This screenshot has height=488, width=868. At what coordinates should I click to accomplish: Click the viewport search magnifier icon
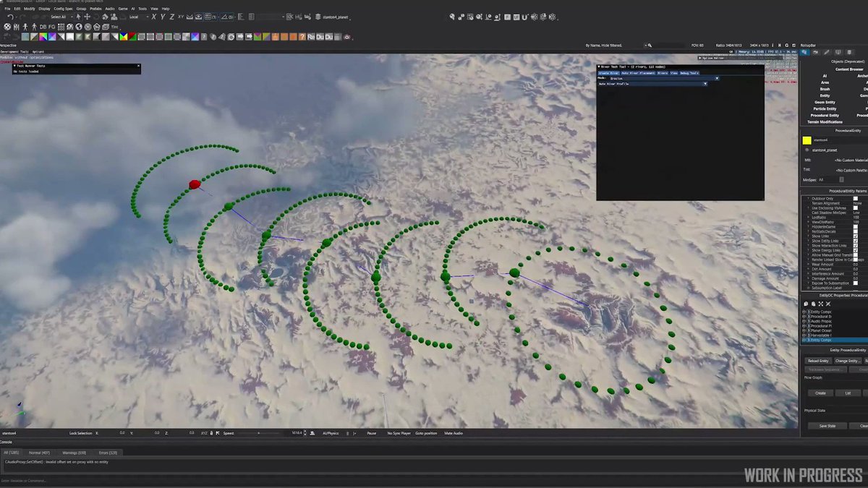(649, 45)
